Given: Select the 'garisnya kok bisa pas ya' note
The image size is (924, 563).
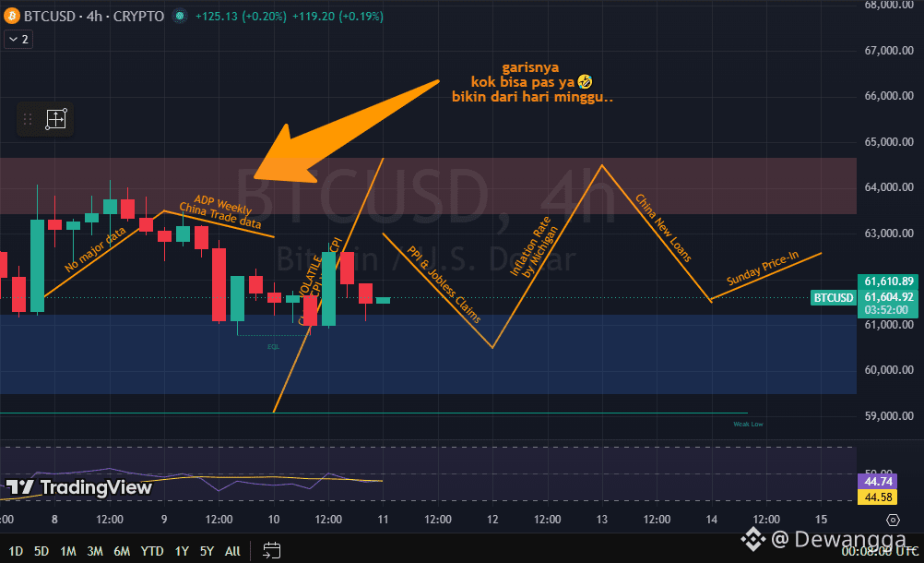Looking at the screenshot, I should [532, 82].
